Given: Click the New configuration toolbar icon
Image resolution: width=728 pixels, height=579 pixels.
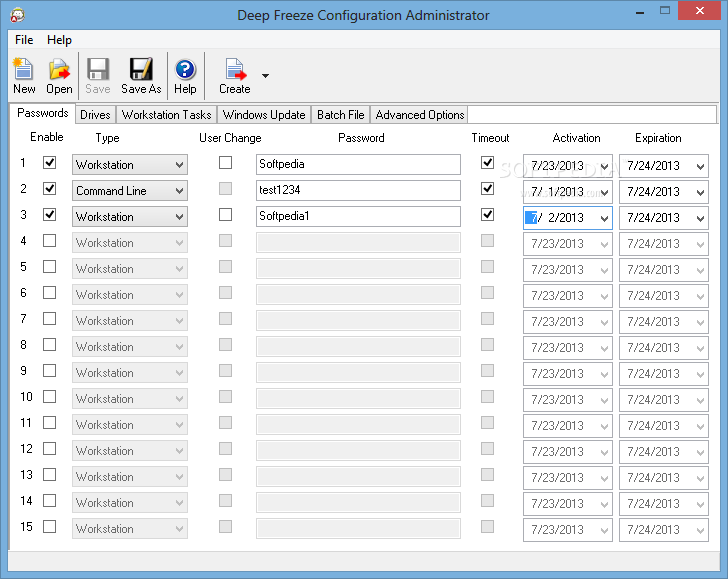Looking at the screenshot, I should pyautogui.click(x=23, y=76).
